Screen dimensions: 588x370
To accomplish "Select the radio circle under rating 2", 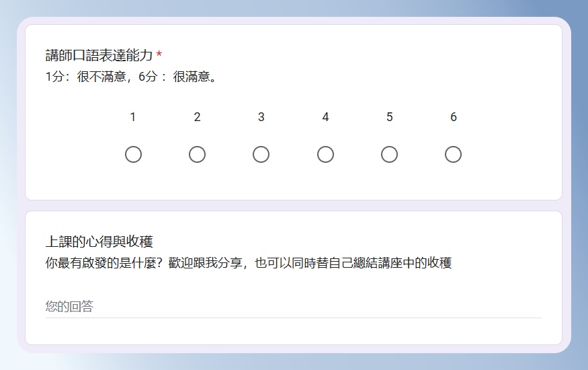I will point(197,154).
